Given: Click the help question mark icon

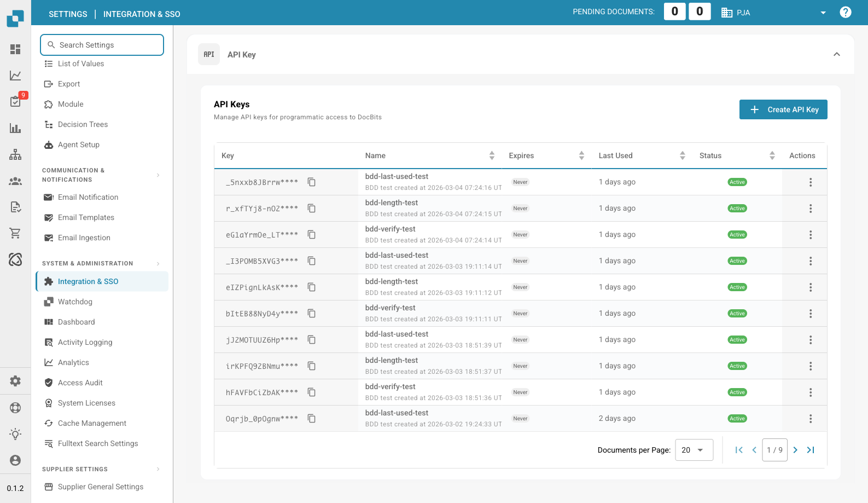Looking at the screenshot, I should (x=846, y=12).
